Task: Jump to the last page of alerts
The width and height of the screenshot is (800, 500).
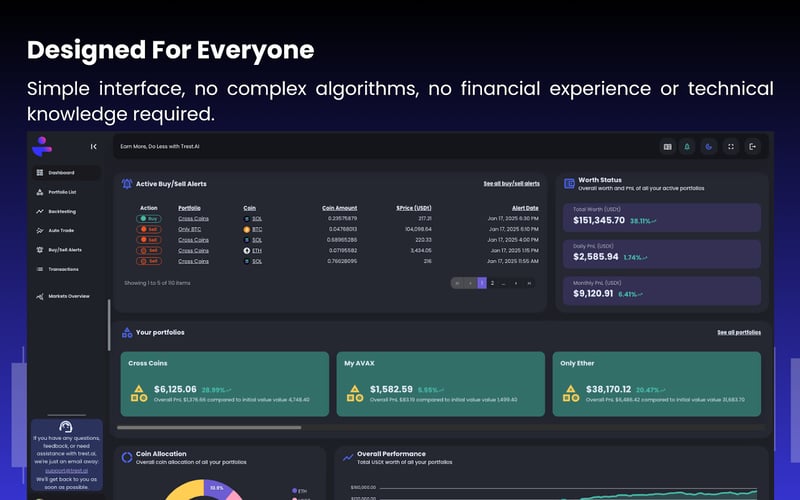Action: (x=529, y=283)
